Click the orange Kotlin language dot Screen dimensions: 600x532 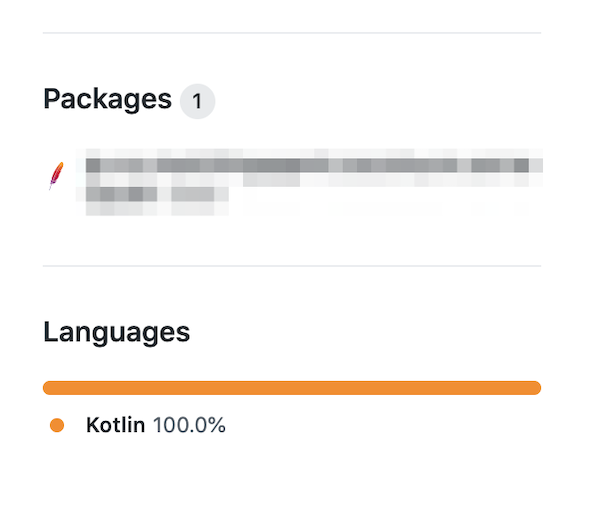point(57,425)
